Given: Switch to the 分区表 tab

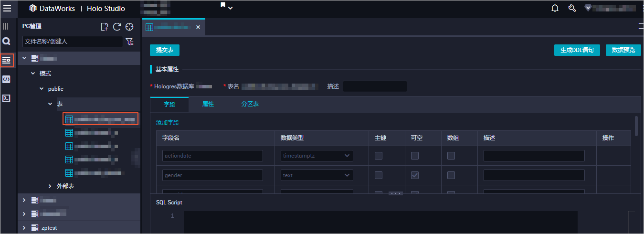Looking at the screenshot, I should pyautogui.click(x=250, y=104).
